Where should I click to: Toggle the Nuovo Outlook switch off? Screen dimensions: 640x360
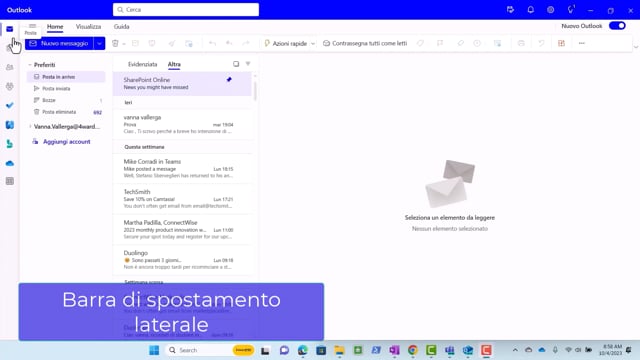point(617,26)
